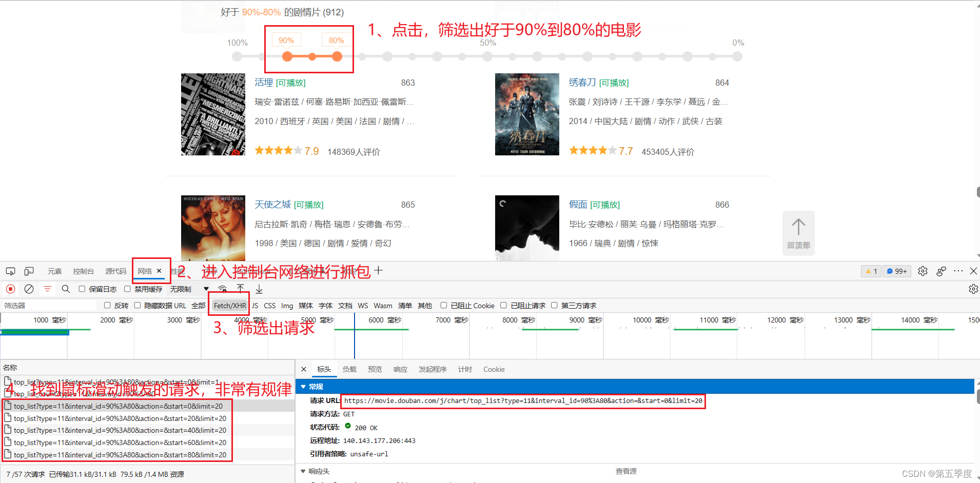This screenshot has width=980, height=483.
Task: Stop recording network log (red record icon)
Action: click(10, 289)
